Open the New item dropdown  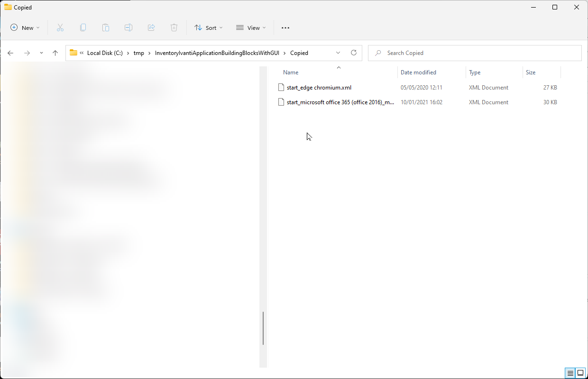click(25, 27)
